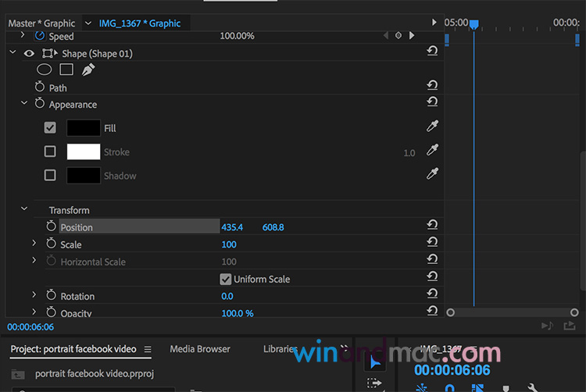Uncheck the Uniform Scale checkbox
This screenshot has width=586, height=392.
tap(226, 279)
